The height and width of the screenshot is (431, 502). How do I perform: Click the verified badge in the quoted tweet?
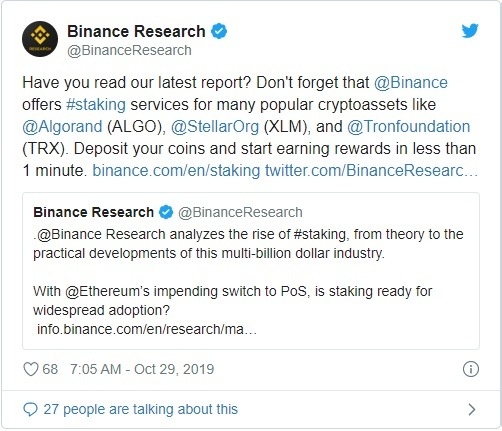[x=166, y=212]
